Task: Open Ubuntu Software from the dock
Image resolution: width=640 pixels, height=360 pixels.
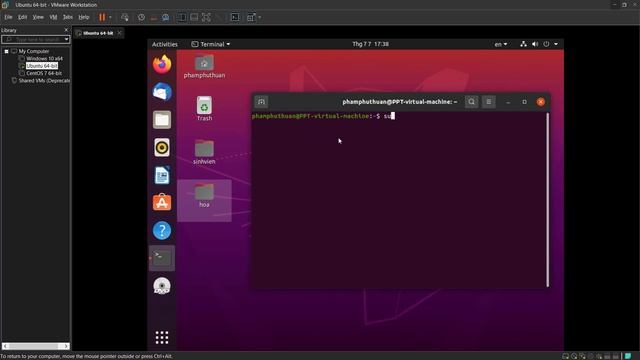Action: pyautogui.click(x=162, y=203)
